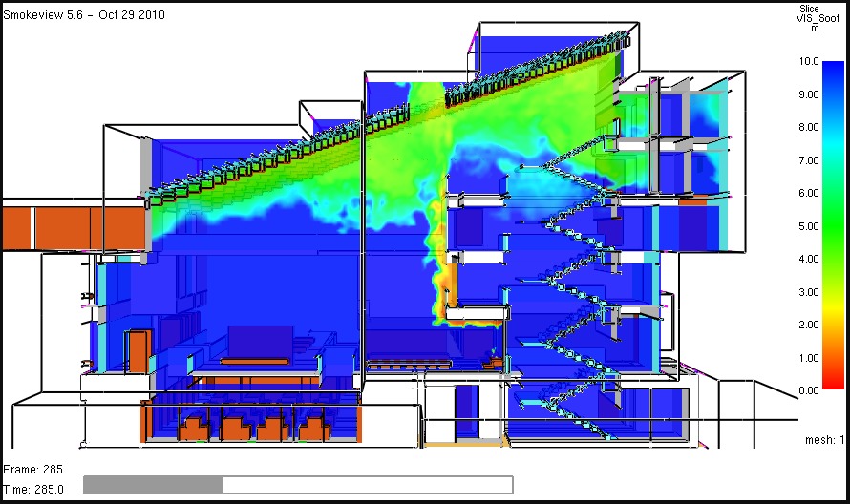Screen dimensions: 850x504
Task: Click the empty portion of the time bar
Action: pos(368,485)
